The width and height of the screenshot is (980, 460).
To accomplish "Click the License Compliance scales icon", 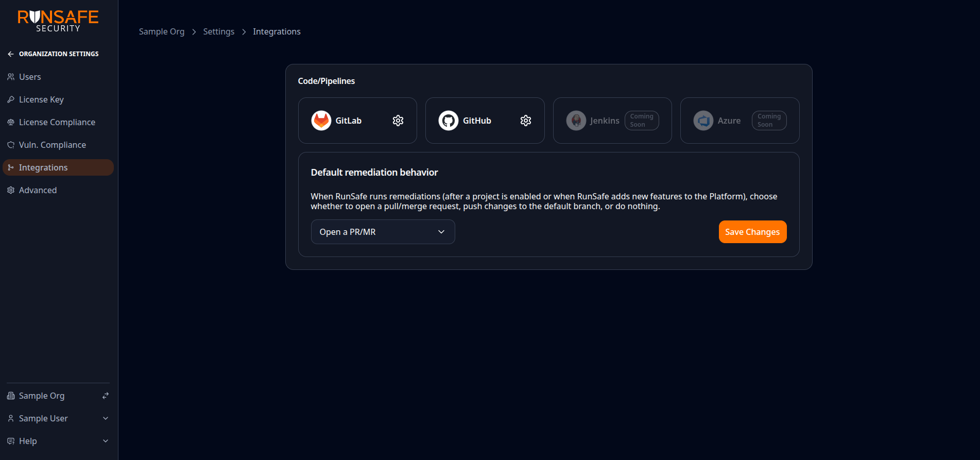I will click(x=11, y=122).
